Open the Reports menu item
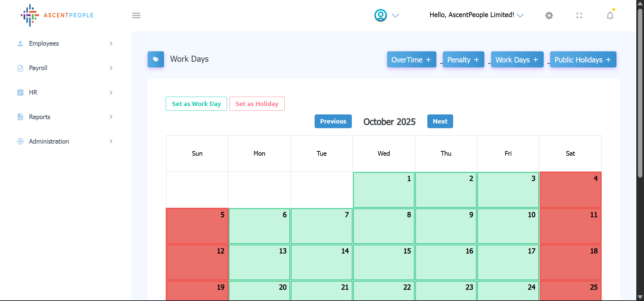 click(x=40, y=117)
